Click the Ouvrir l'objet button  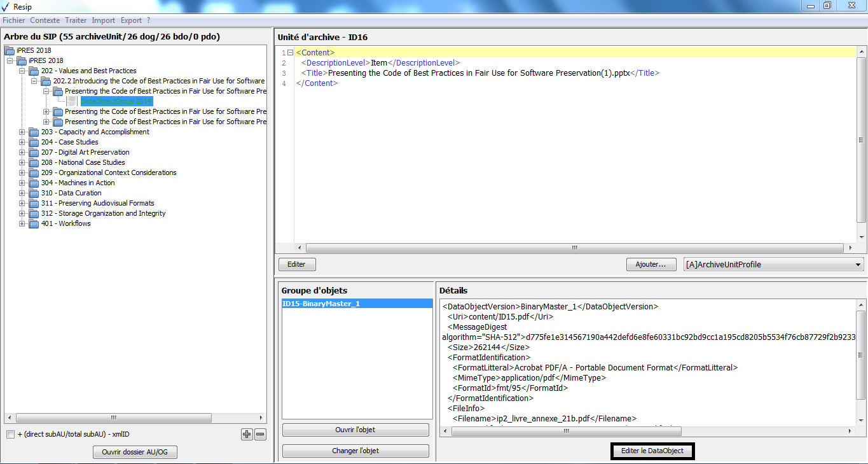[x=355, y=430]
